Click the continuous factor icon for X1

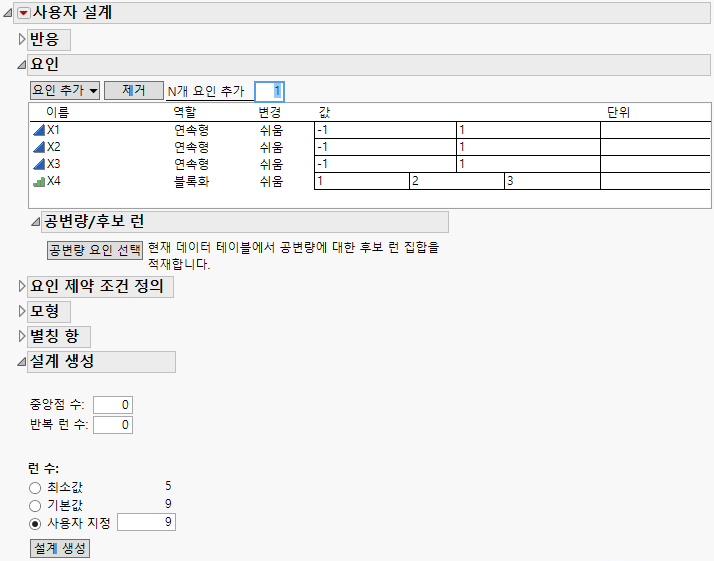(x=39, y=130)
